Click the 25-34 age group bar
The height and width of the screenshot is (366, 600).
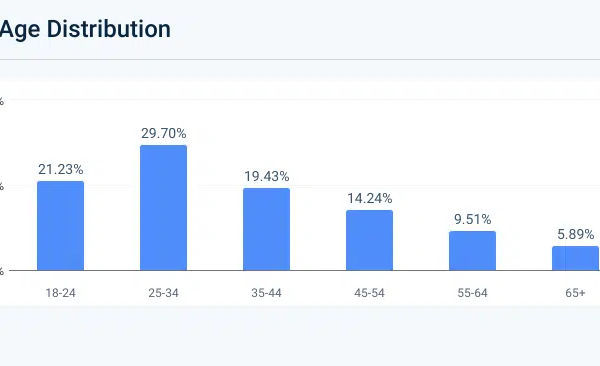(163, 208)
